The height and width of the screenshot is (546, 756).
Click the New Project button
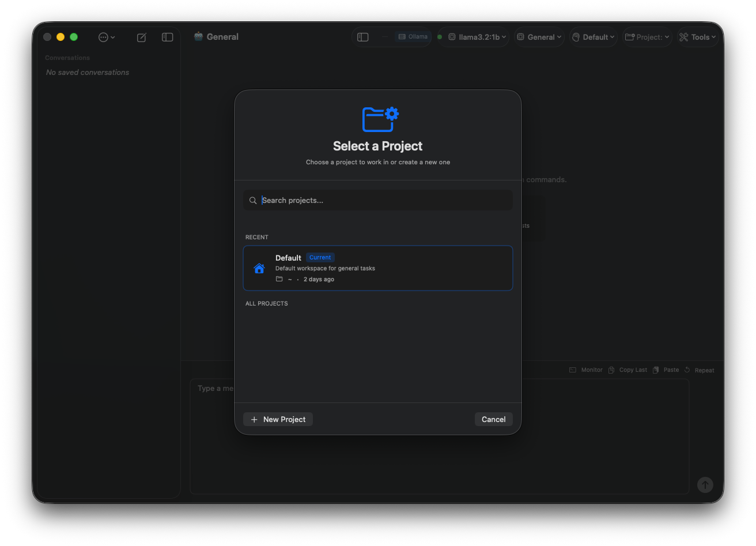(278, 419)
